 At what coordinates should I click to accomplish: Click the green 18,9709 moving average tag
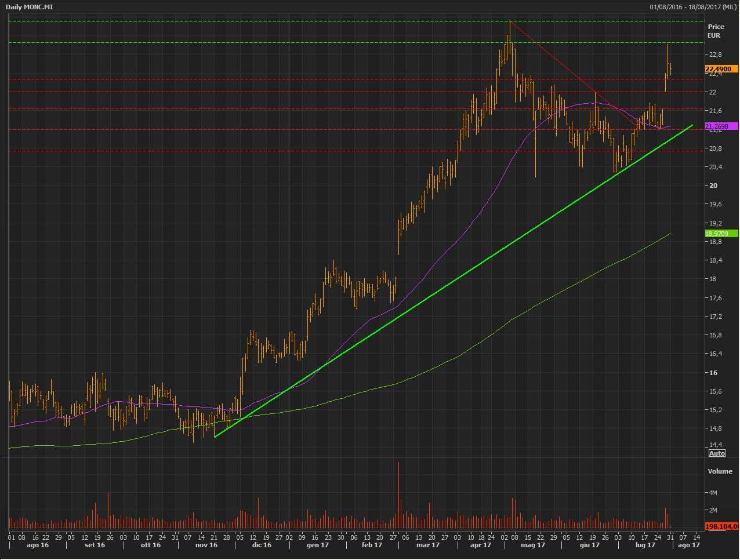(721, 234)
